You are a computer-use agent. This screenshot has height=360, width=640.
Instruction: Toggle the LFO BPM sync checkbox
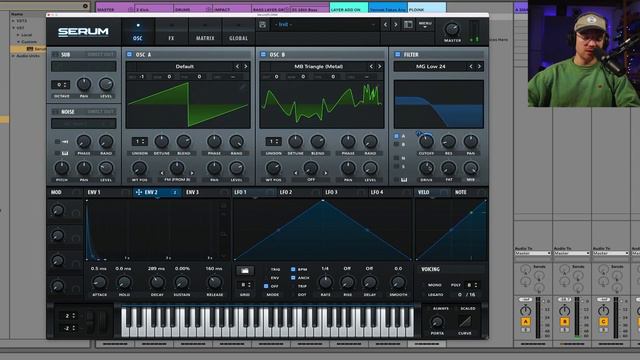(x=293, y=269)
